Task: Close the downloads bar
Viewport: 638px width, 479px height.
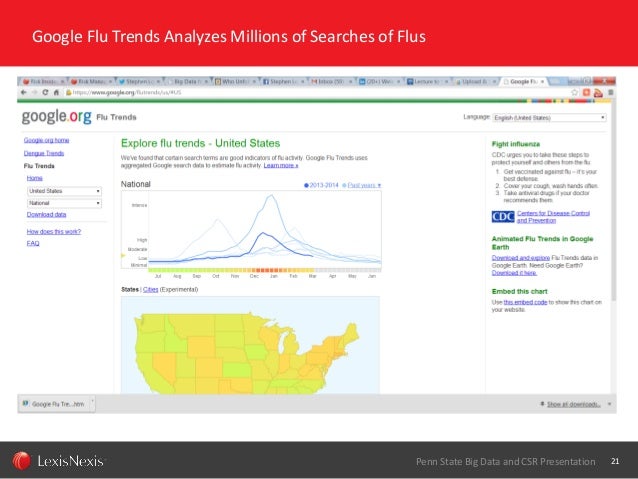Action: pos(610,404)
